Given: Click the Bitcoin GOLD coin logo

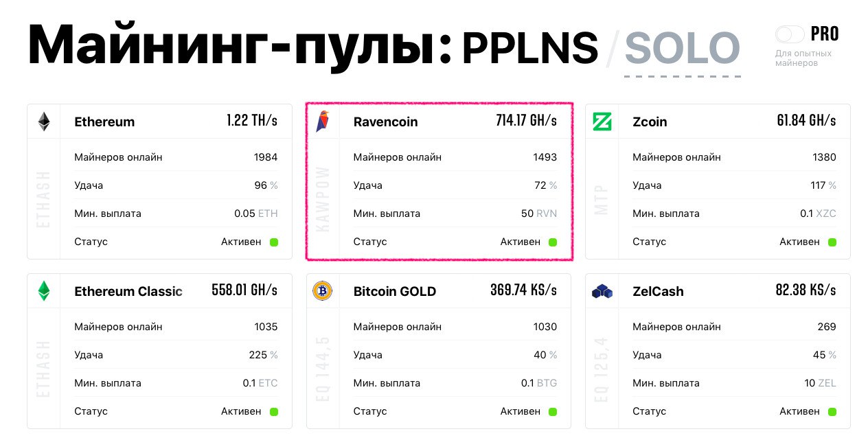Looking at the screenshot, I should (x=322, y=291).
